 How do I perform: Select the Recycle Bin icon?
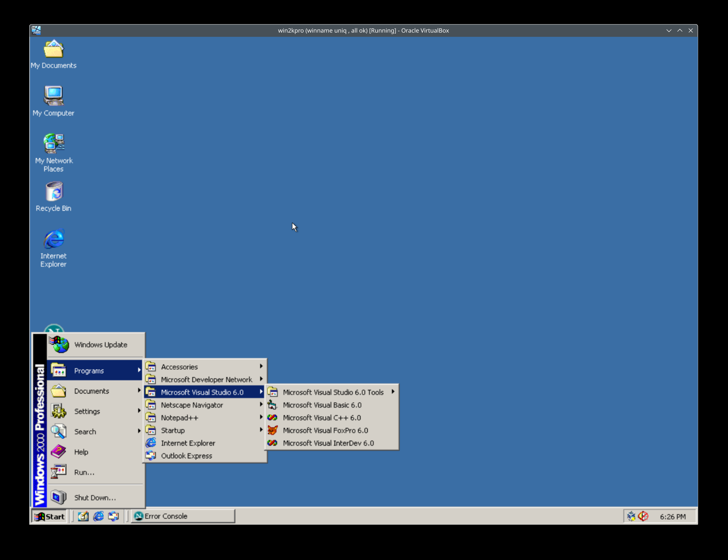(x=53, y=196)
